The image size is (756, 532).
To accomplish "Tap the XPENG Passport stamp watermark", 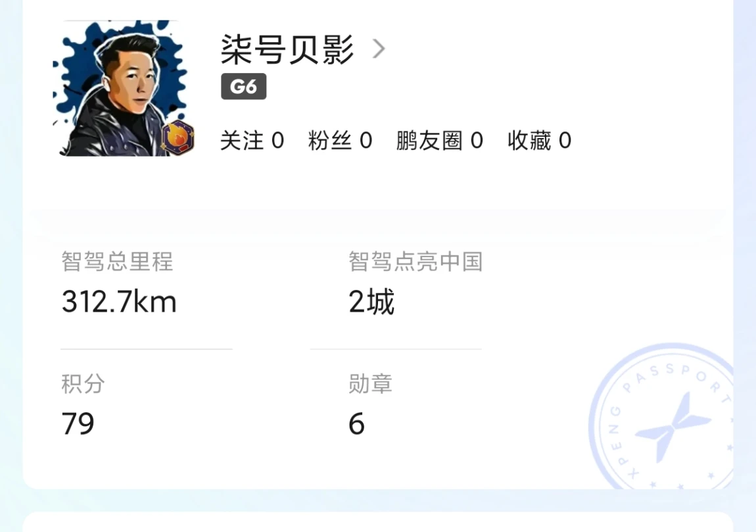I will (661, 416).
